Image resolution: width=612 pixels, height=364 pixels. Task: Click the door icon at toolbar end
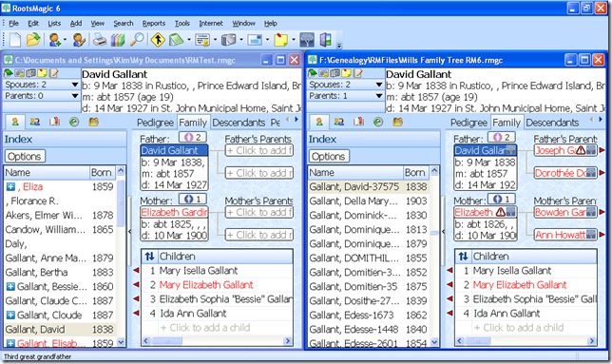(326, 39)
